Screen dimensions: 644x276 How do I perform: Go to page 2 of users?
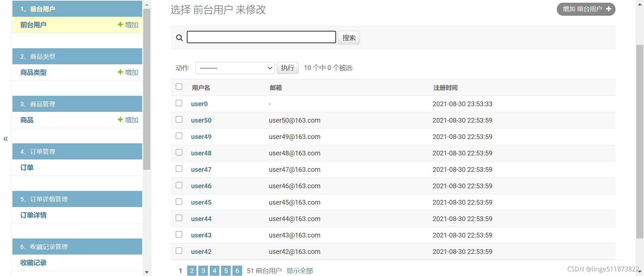click(192, 271)
